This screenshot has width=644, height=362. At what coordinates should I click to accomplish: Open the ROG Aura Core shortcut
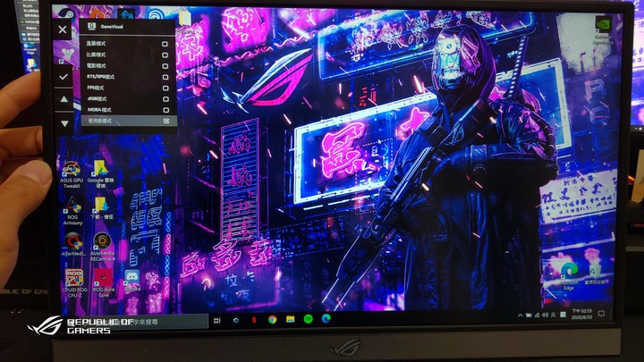click(x=104, y=283)
